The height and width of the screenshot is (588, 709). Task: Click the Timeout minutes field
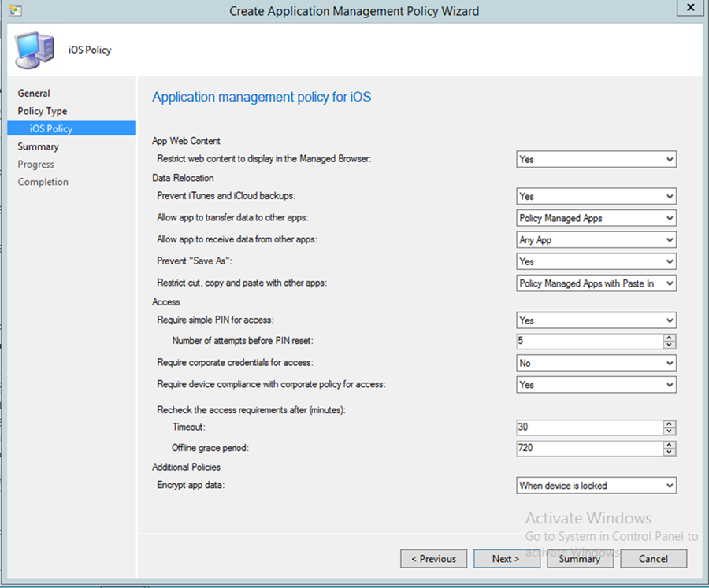point(589,427)
